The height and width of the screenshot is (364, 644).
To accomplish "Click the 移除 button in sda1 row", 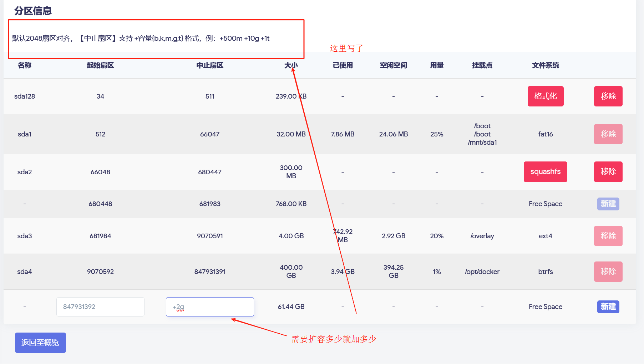I will [608, 134].
